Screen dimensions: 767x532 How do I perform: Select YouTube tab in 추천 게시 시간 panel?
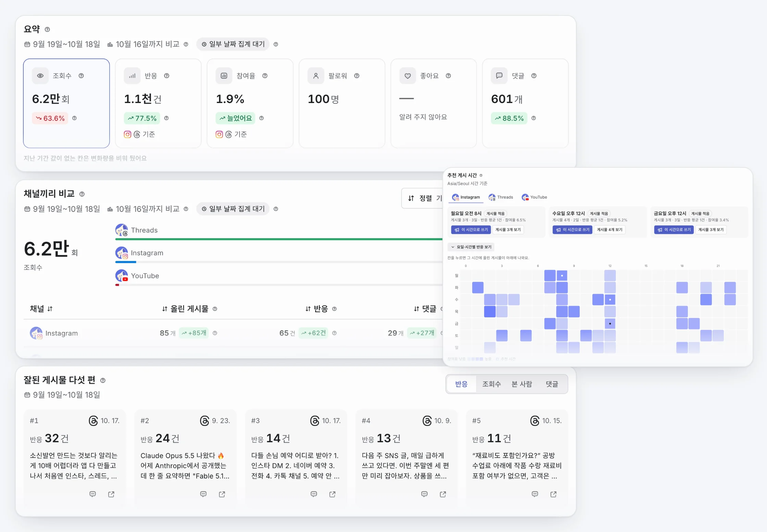click(x=534, y=197)
